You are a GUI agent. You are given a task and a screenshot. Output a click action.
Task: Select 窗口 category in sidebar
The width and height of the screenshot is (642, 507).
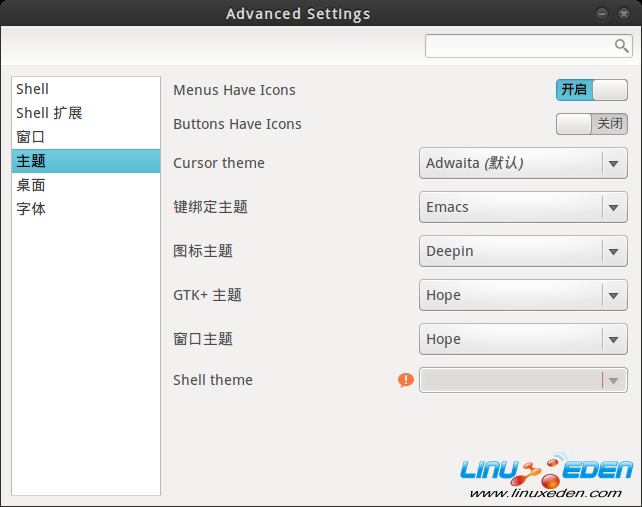(31, 137)
